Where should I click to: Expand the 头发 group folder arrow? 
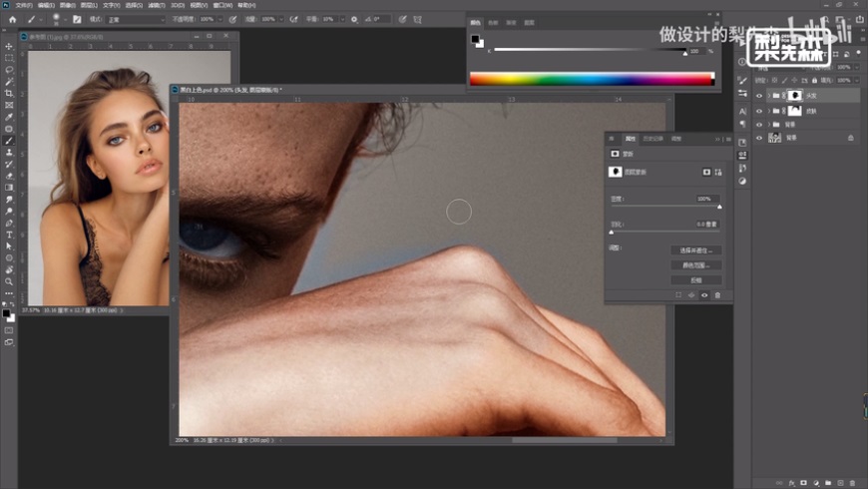pos(769,96)
